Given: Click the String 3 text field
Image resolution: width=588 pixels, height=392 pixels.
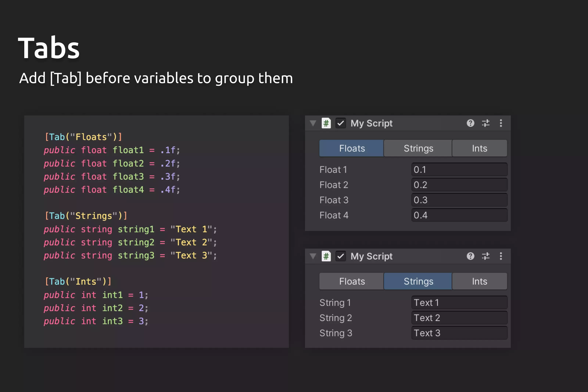Looking at the screenshot, I should tap(459, 333).
